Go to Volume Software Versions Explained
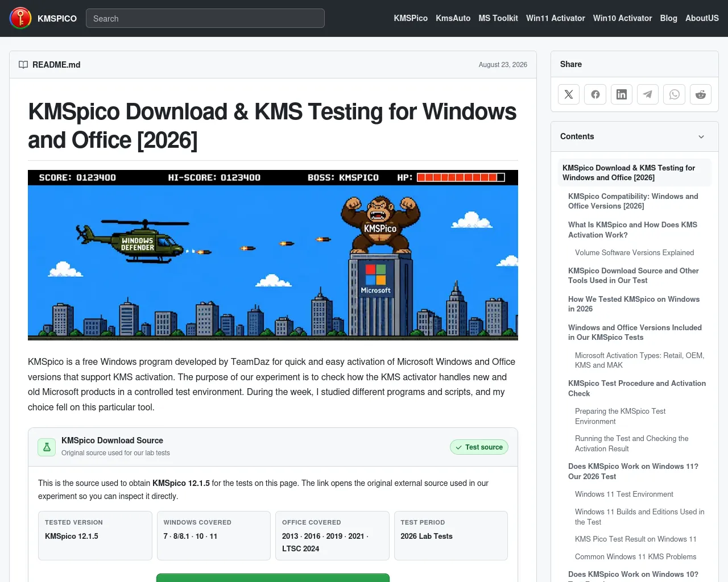The image size is (728, 582). click(x=634, y=253)
